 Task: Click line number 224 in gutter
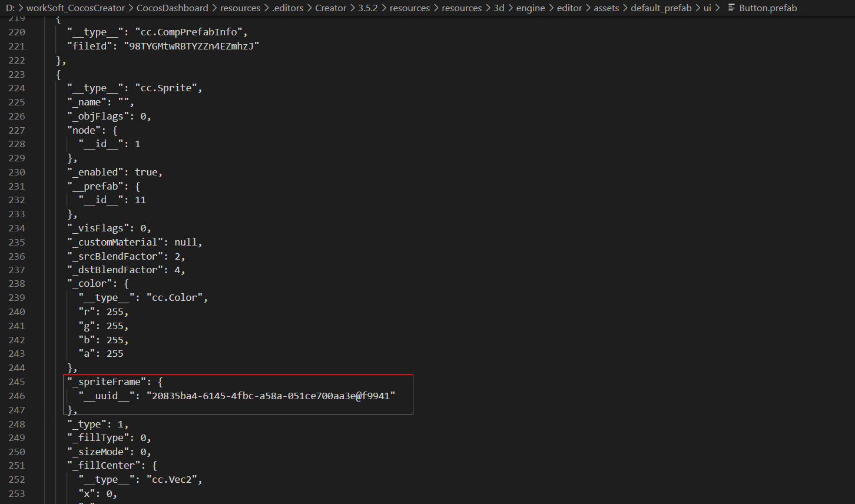tap(17, 88)
